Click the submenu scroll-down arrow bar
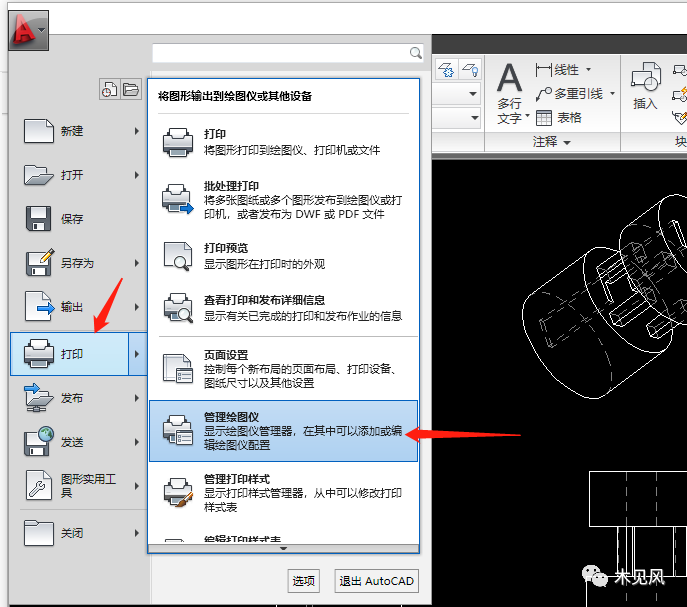The image size is (687, 607). [283, 548]
